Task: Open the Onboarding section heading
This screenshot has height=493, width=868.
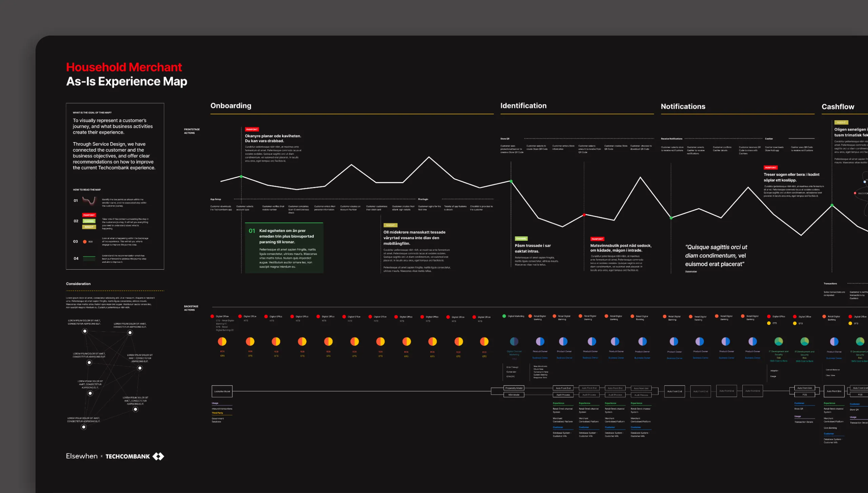Action: click(231, 105)
